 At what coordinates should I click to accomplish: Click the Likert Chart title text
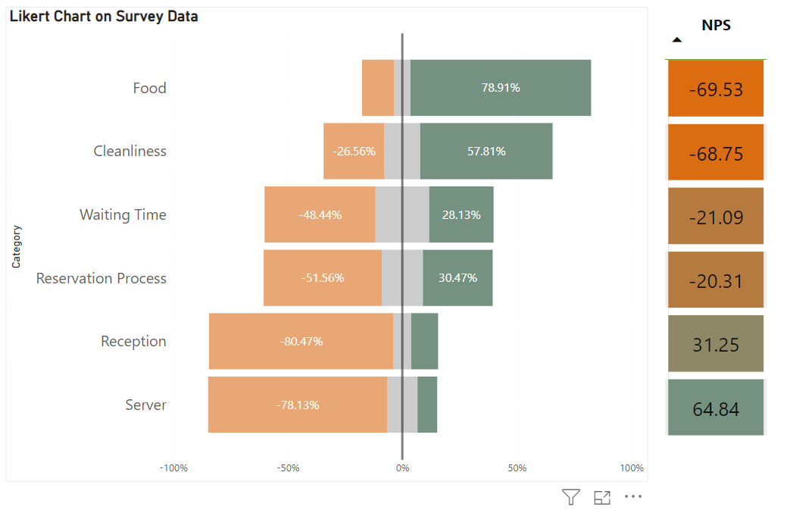[102, 16]
